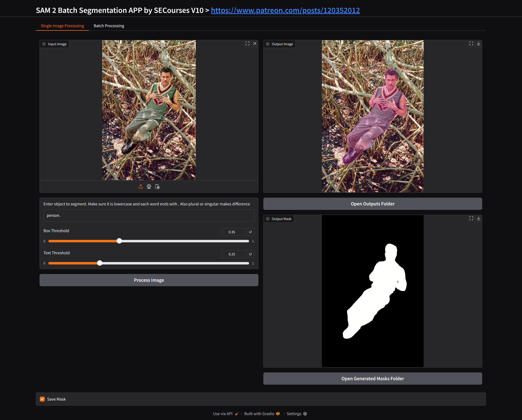Click the Box Threshold slider handle

[119, 241]
